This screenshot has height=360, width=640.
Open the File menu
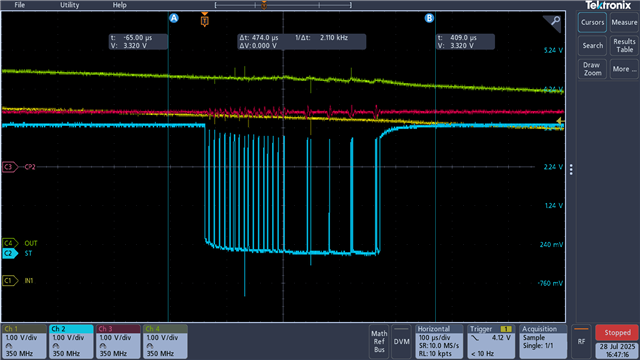point(20,5)
